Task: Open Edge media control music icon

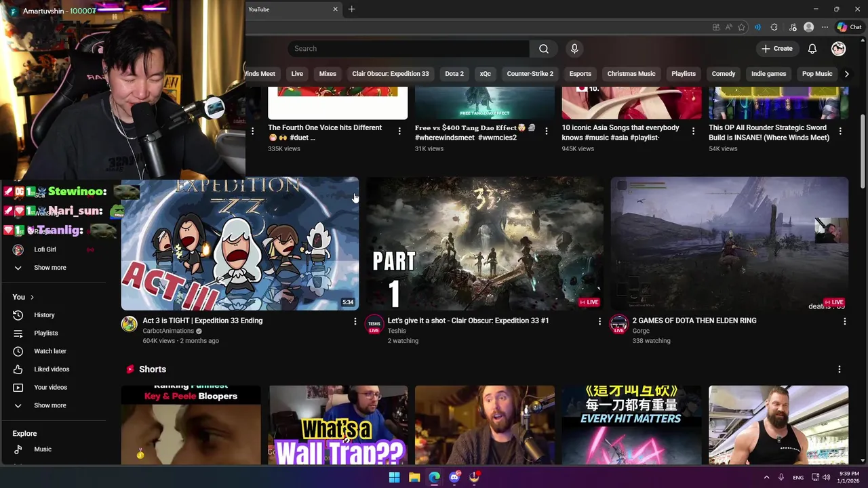Action: tap(793, 27)
